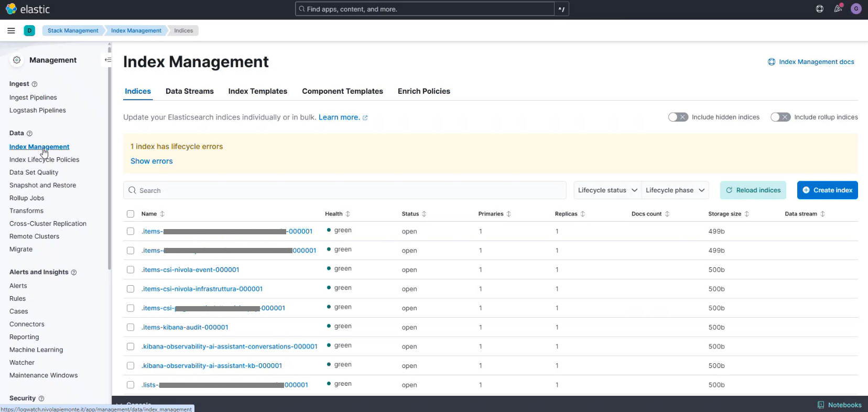Viewport: 868px width, 412px height.
Task: Click the Show errors link
Action: point(151,161)
